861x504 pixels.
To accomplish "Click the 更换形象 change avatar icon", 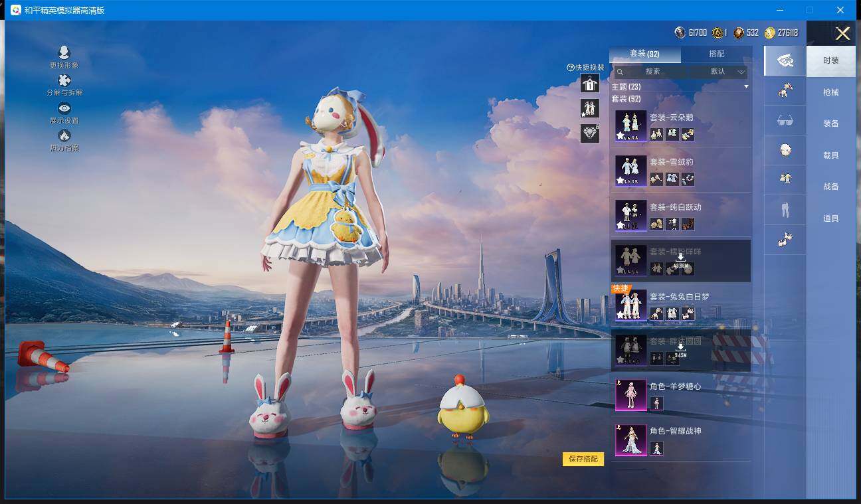I will pyautogui.click(x=64, y=53).
